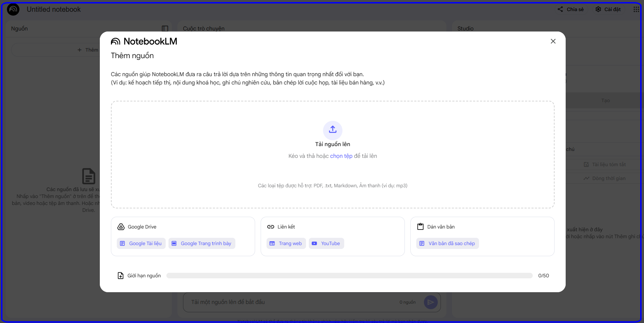This screenshot has height=323, width=644.
Task: Click the Google Drive icon
Action: (x=121, y=227)
